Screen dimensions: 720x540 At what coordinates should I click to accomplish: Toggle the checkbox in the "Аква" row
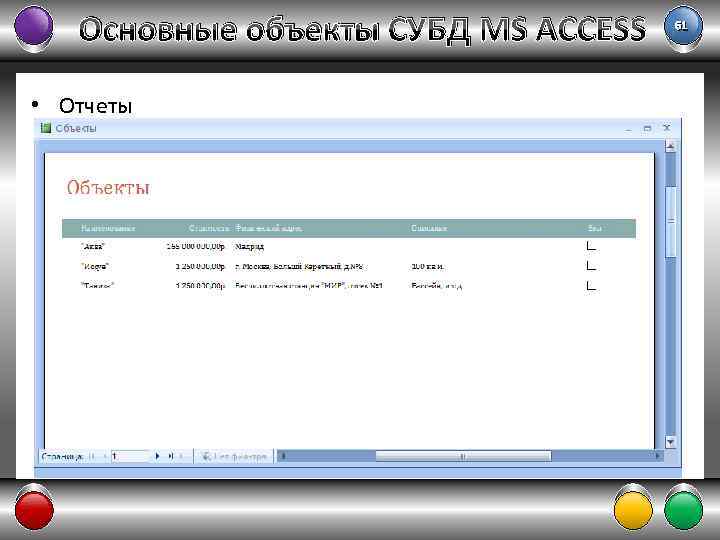591,246
